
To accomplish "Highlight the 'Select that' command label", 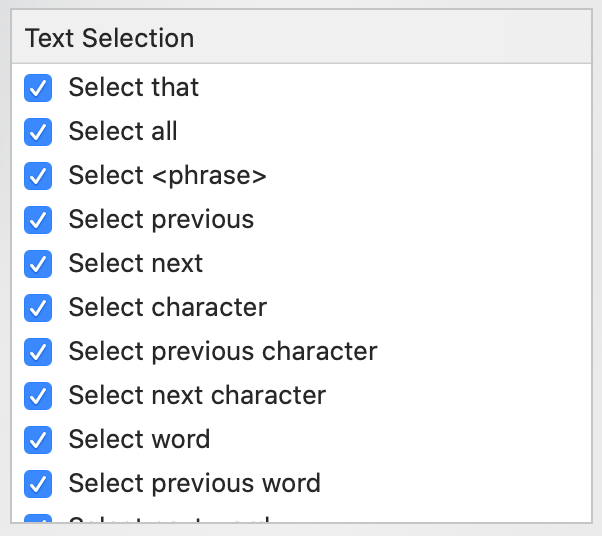I will 134,88.
